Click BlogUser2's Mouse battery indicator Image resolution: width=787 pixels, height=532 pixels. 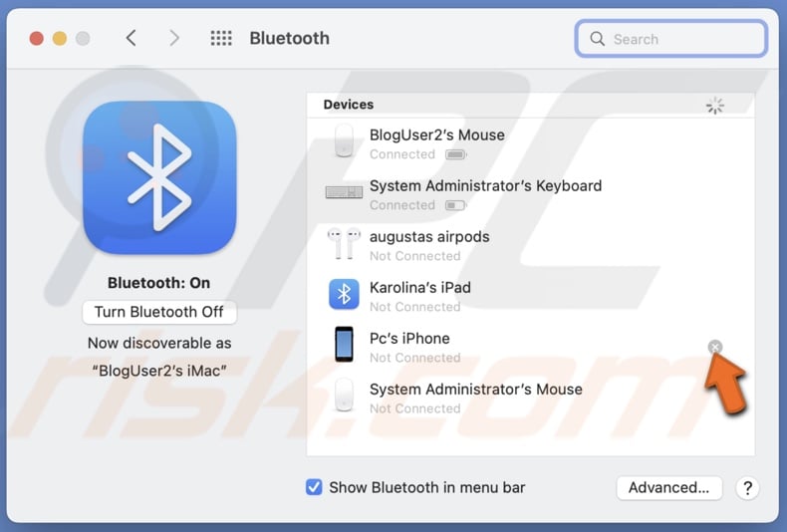(x=455, y=154)
